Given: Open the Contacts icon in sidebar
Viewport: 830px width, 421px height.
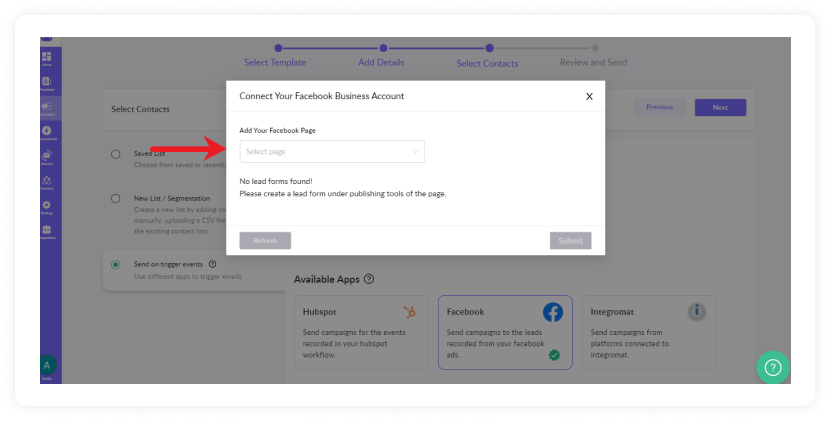Looking at the screenshot, I should click(47, 182).
